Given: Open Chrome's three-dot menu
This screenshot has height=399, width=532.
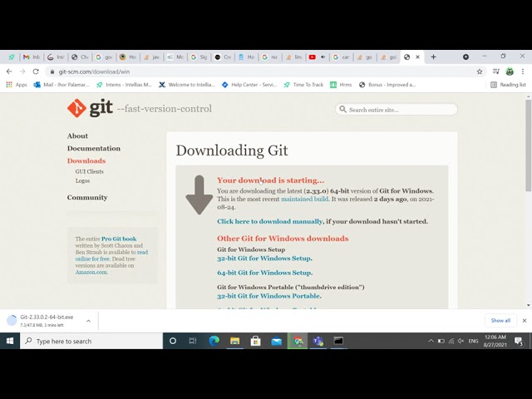Looking at the screenshot, I should click(523, 71).
